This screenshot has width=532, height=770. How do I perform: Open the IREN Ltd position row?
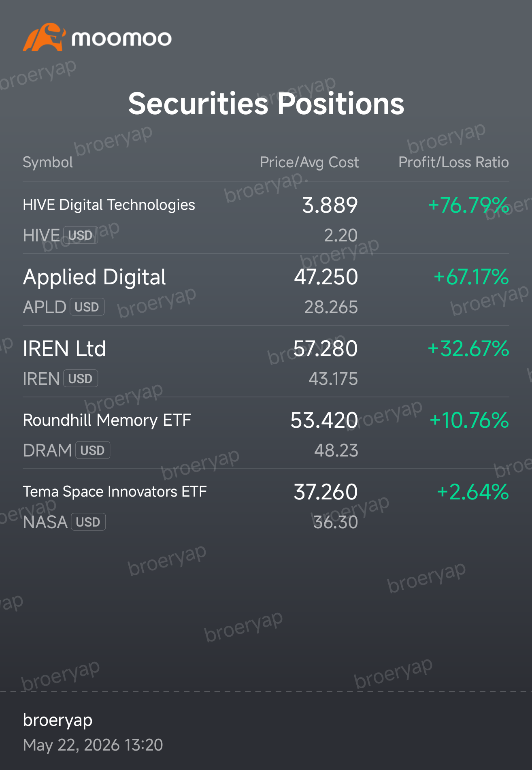point(266,361)
